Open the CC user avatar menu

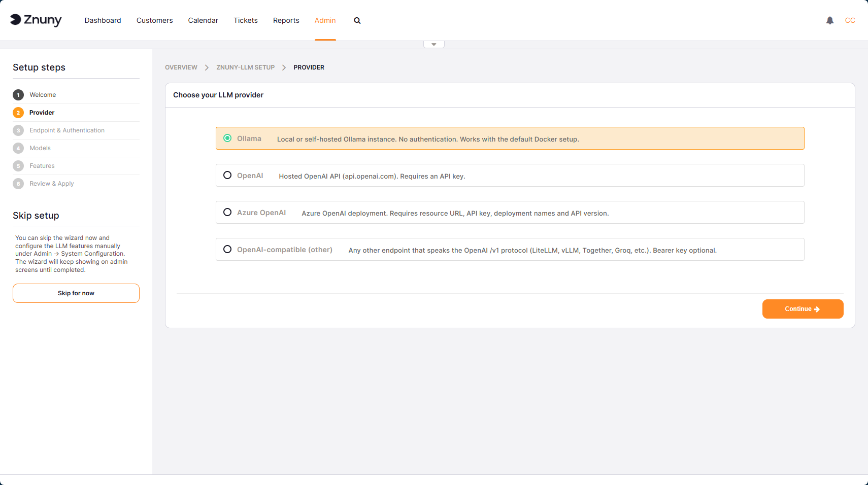pos(850,20)
